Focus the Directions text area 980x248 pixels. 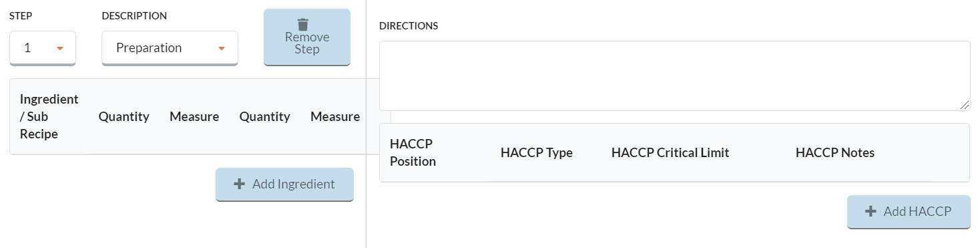(x=674, y=76)
